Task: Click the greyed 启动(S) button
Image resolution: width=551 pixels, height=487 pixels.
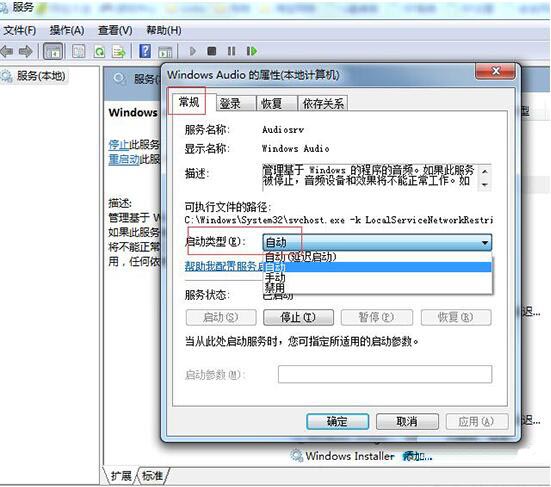Action: (221, 318)
